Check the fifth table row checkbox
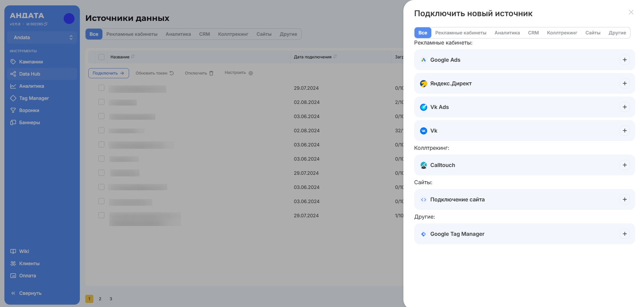The image size is (644, 307). (x=101, y=144)
